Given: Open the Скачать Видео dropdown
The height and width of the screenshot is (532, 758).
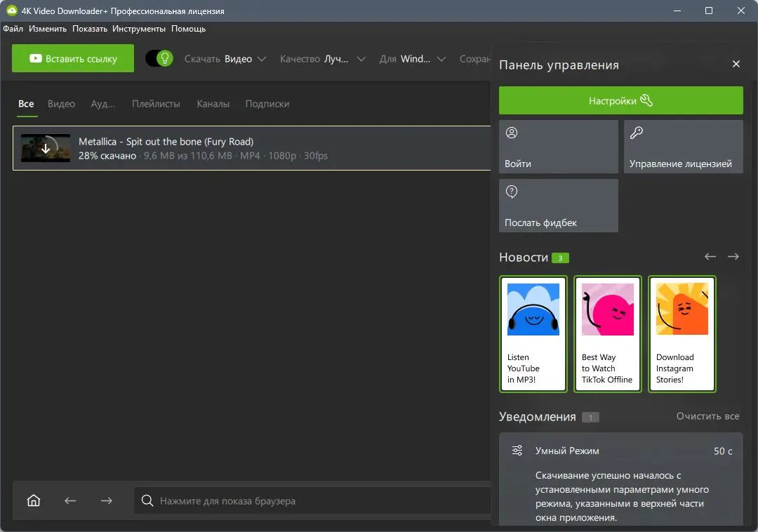Looking at the screenshot, I should coord(225,59).
